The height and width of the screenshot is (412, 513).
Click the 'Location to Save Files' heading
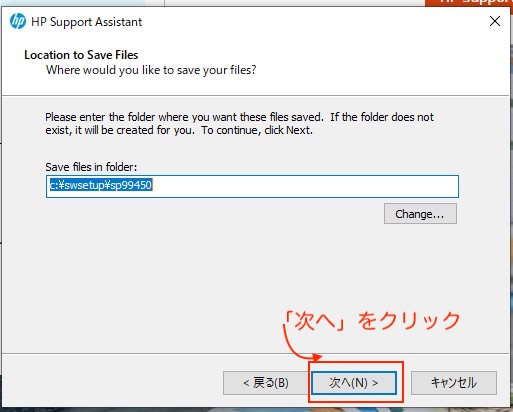pyautogui.click(x=81, y=55)
